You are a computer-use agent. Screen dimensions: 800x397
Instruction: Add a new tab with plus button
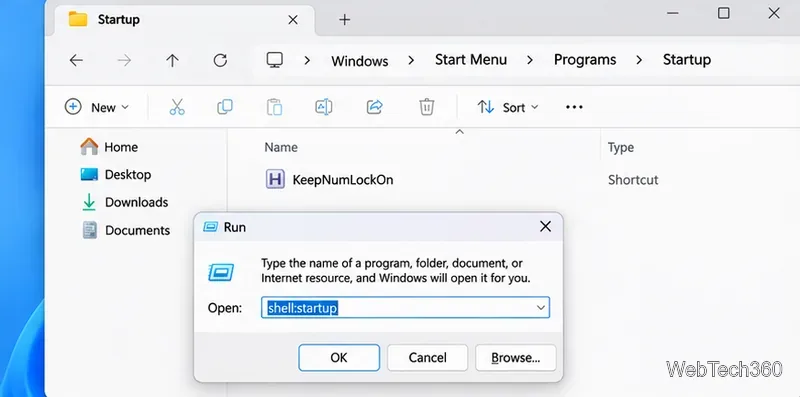point(345,20)
